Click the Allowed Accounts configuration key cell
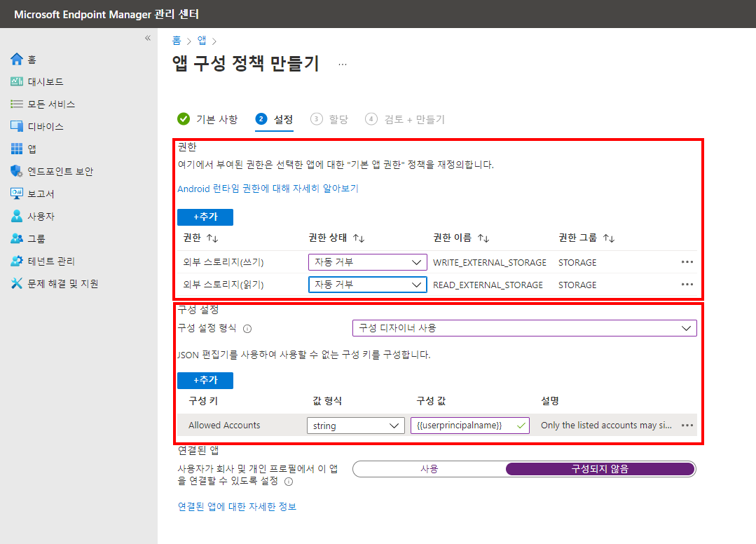This screenshot has height=544, width=756. [224, 425]
